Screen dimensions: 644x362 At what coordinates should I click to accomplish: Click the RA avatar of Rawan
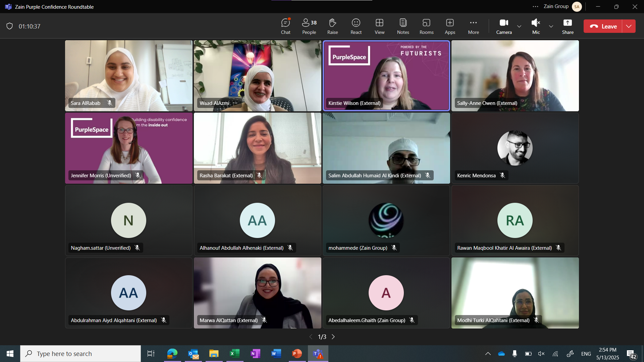[x=515, y=220]
